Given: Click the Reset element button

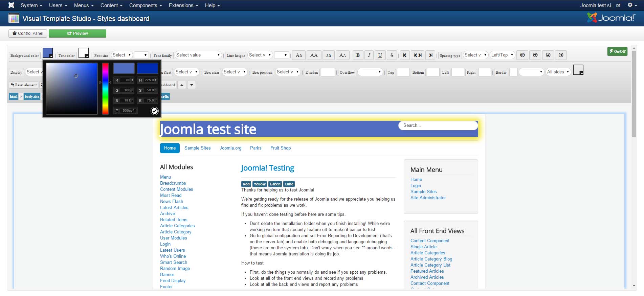Looking at the screenshot, I should click(24, 85).
